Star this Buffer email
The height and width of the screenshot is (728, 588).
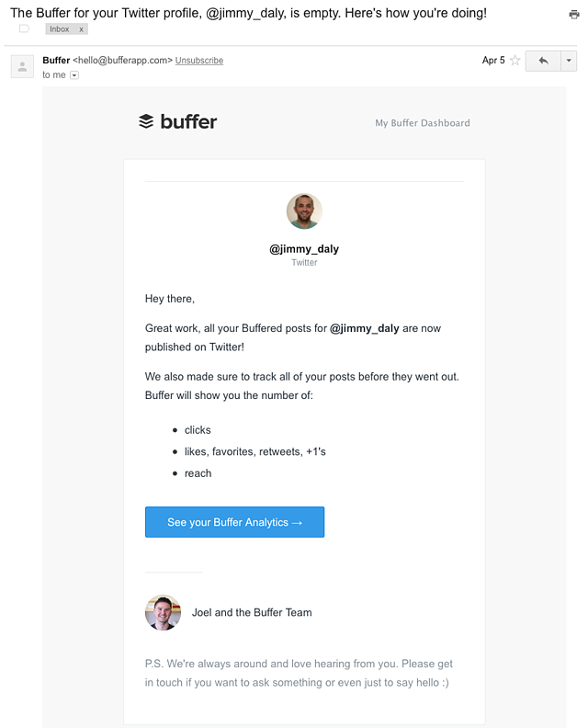(515, 61)
